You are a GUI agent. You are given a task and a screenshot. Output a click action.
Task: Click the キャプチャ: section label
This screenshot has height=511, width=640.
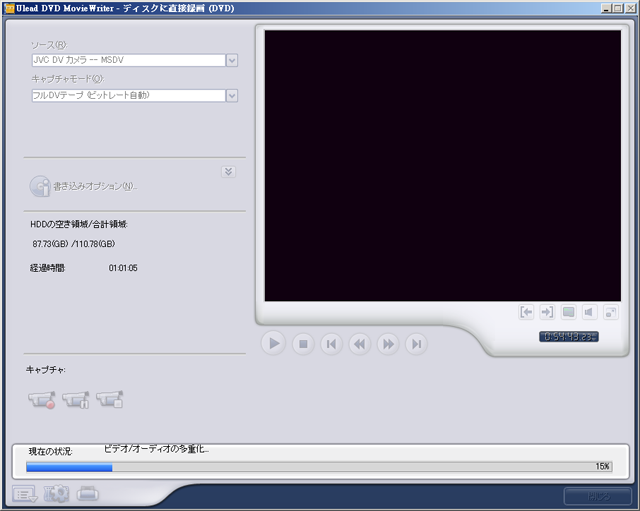pos(46,370)
